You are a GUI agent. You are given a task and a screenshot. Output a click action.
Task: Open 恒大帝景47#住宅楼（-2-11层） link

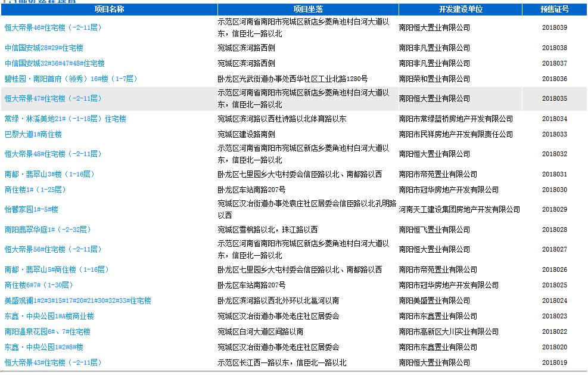click(x=53, y=98)
